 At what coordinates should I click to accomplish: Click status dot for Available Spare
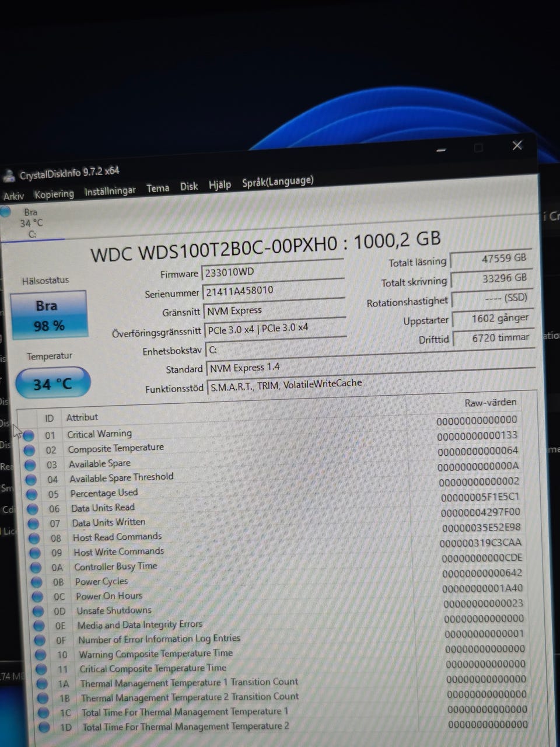[x=30, y=465]
